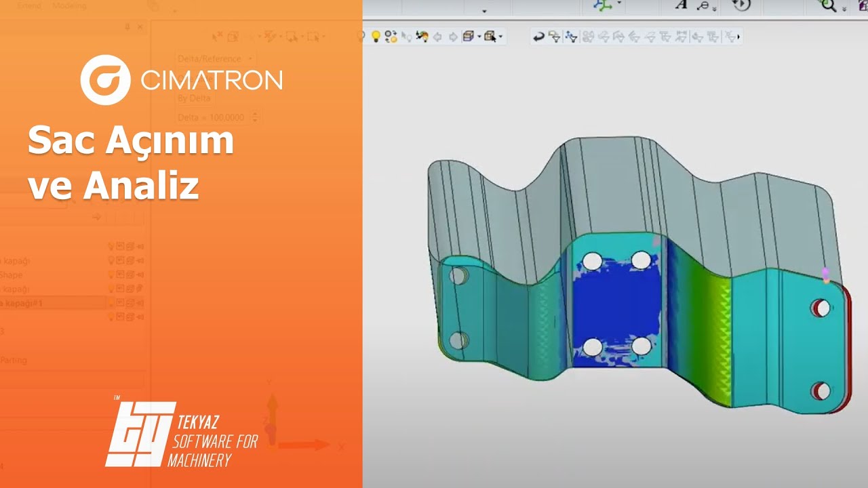Image resolution: width=868 pixels, height=488 pixels.
Task: Click the blue points selection filter icon
Action: tap(571, 37)
